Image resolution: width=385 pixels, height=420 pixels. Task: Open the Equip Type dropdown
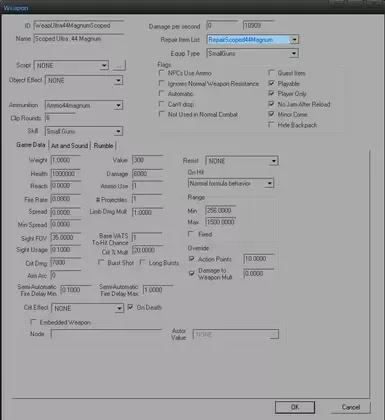294,53
